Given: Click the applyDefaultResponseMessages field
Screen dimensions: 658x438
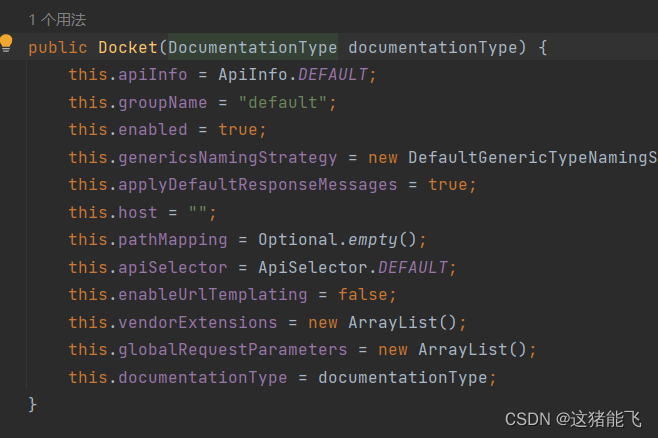Looking at the screenshot, I should click(x=258, y=185).
